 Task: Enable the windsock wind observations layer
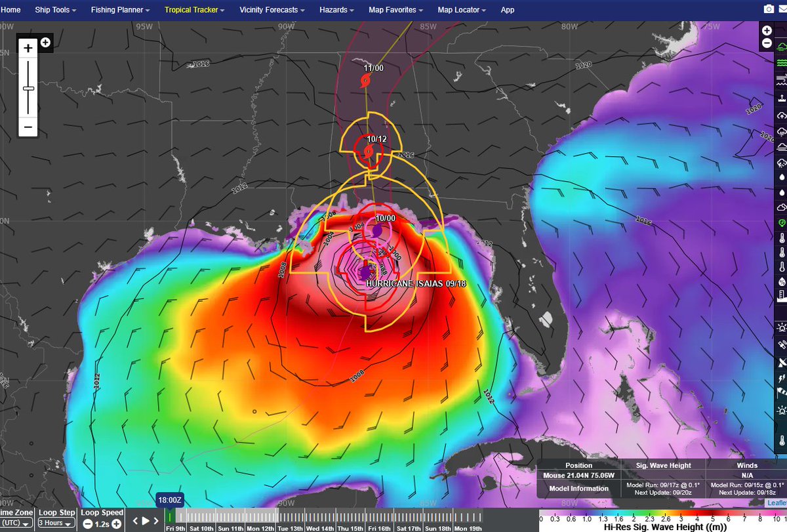pyautogui.click(x=781, y=394)
